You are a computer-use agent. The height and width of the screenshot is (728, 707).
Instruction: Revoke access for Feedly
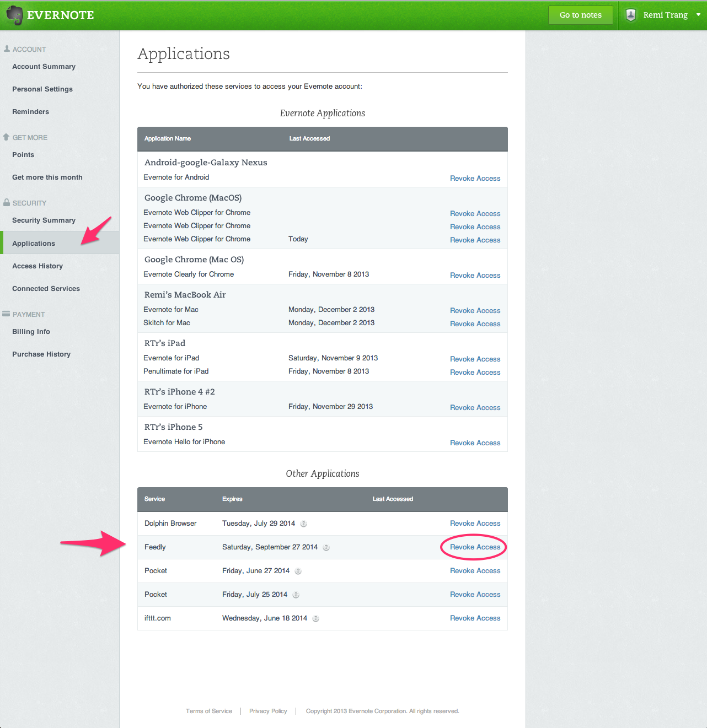pyautogui.click(x=475, y=547)
